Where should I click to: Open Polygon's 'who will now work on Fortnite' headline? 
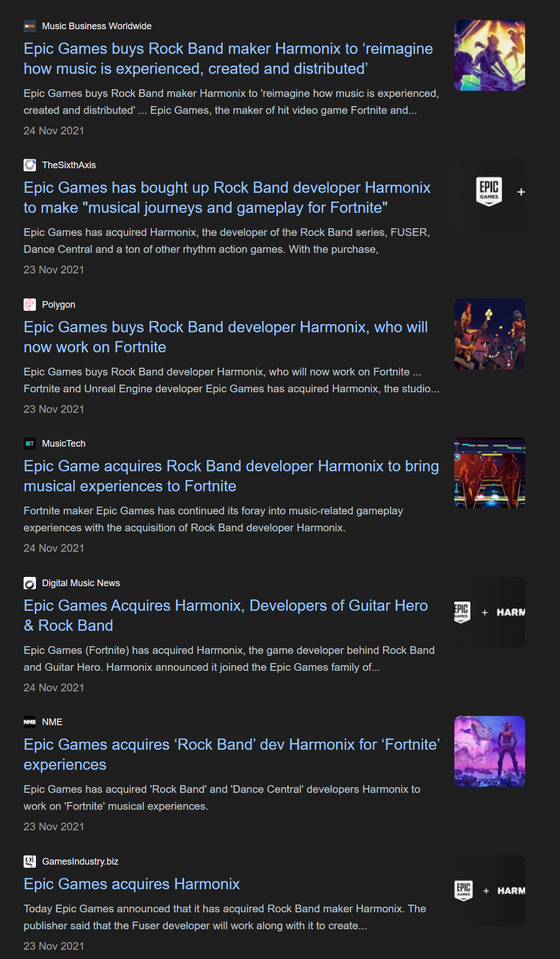pos(226,337)
